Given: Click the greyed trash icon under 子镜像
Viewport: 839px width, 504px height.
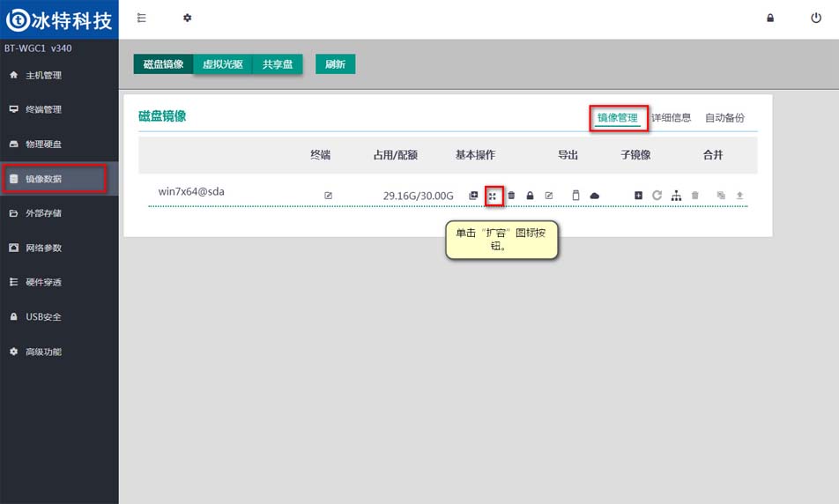Looking at the screenshot, I should pyautogui.click(x=695, y=196).
